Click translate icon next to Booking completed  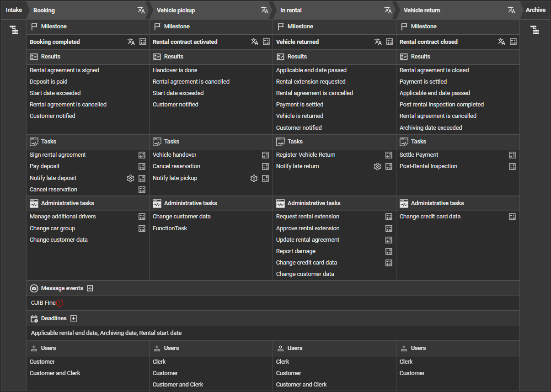pyautogui.click(x=131, y=42)
